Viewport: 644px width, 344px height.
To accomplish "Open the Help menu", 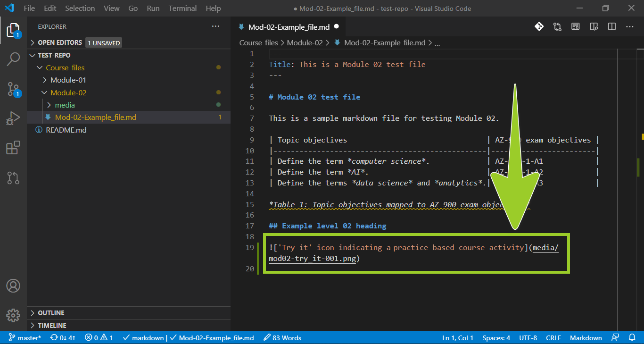I will [213, 8].
